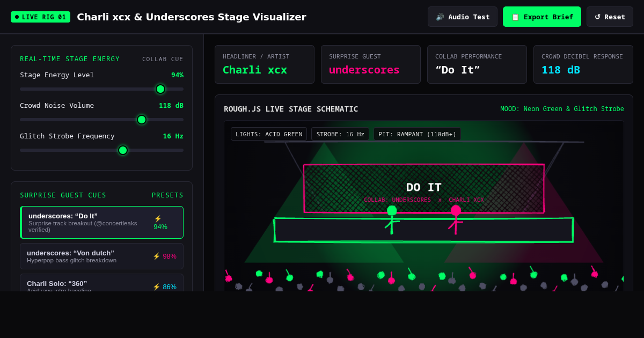Click the STROBE: 16 Hz tag
644x338 pixels.
coord(340,134)
